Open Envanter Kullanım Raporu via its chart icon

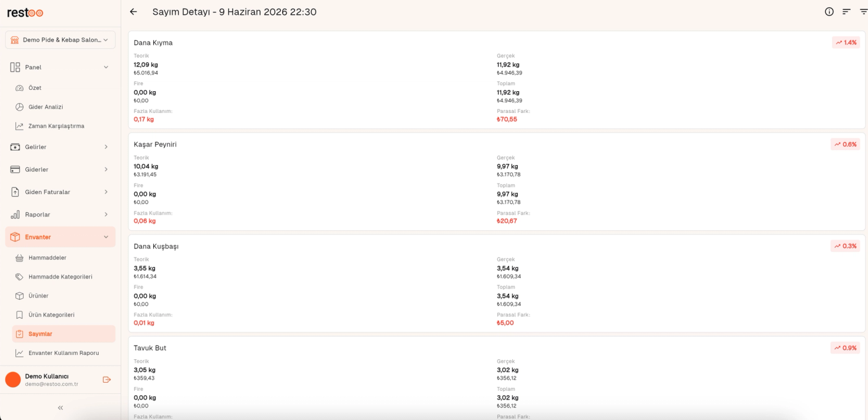click(19, 353)
